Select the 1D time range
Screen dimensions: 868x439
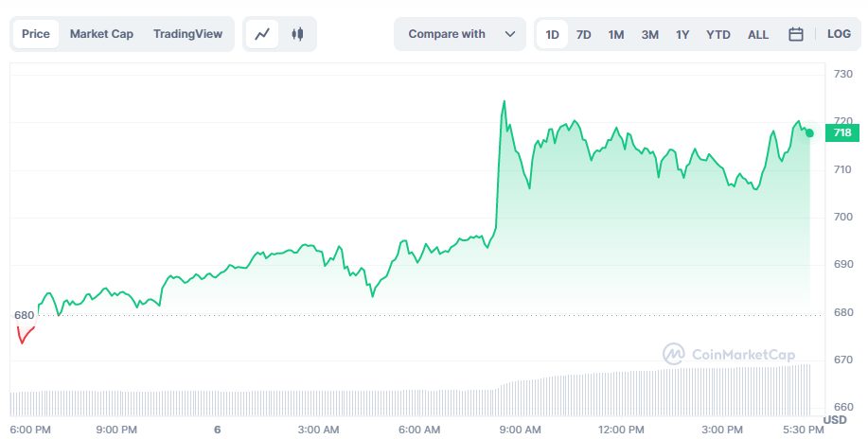pos(553,34)
